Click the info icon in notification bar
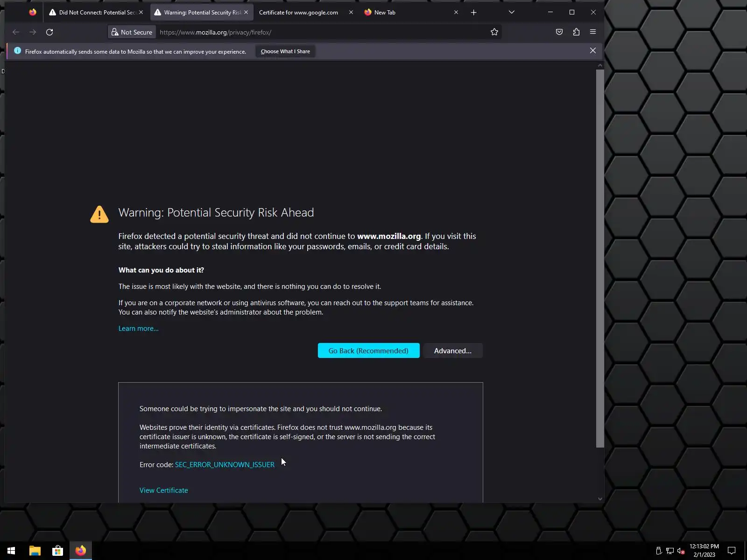 coord(17,51)
